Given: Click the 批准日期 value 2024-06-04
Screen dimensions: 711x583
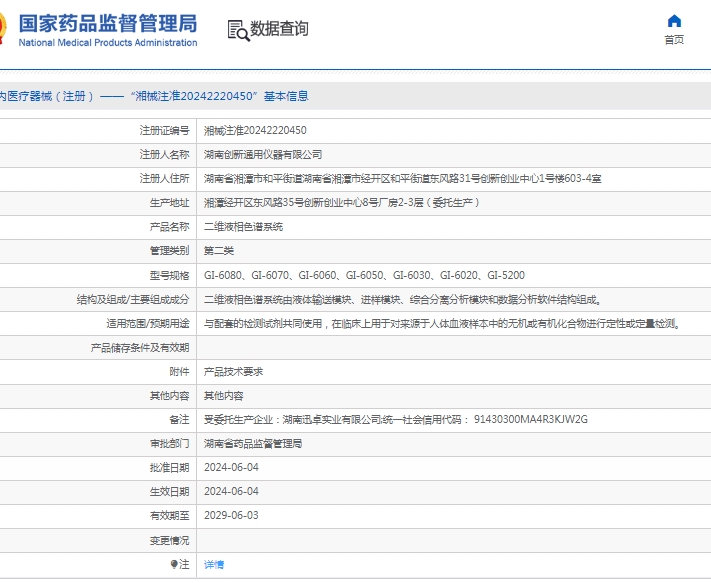Looking at the screenshot, I should tap(231, 467).
